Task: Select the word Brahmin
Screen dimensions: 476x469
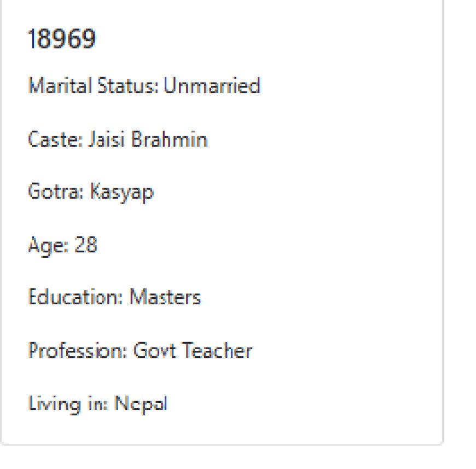Action: click(x=170, y=140)
